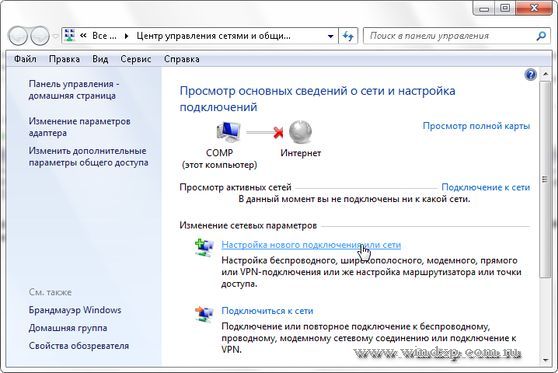Open the Вид menu

(100, 59)
